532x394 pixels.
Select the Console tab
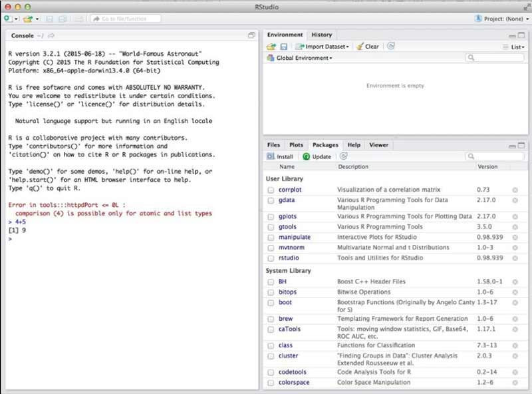point(23,36)
